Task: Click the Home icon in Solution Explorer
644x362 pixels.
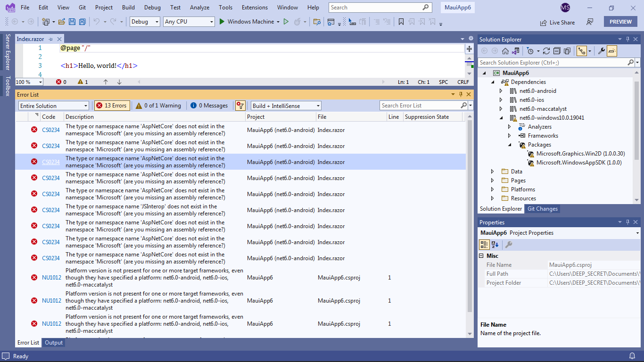Action: coord(505,51)
